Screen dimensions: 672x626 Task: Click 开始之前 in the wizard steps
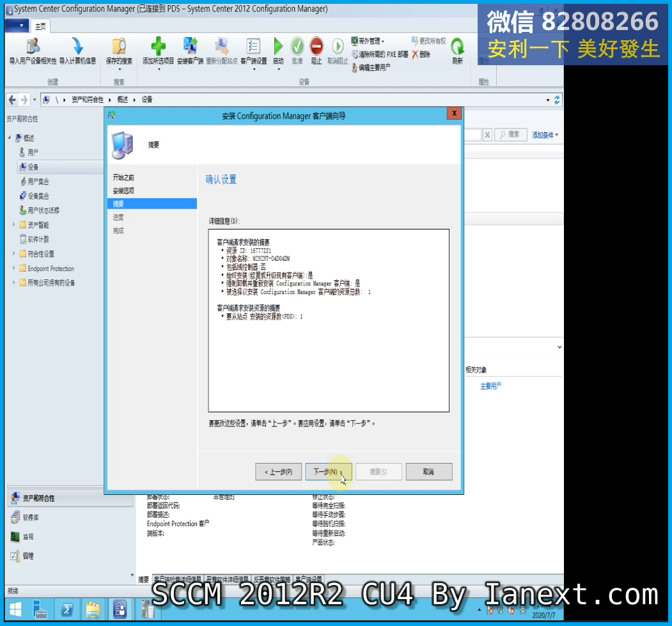[x=123, y=177]
